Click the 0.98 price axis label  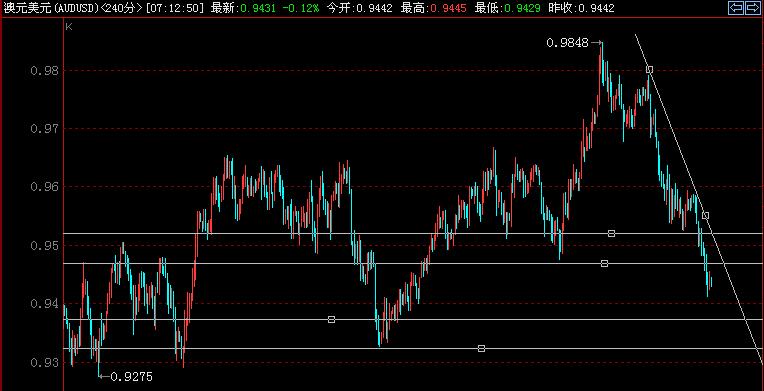44,71
